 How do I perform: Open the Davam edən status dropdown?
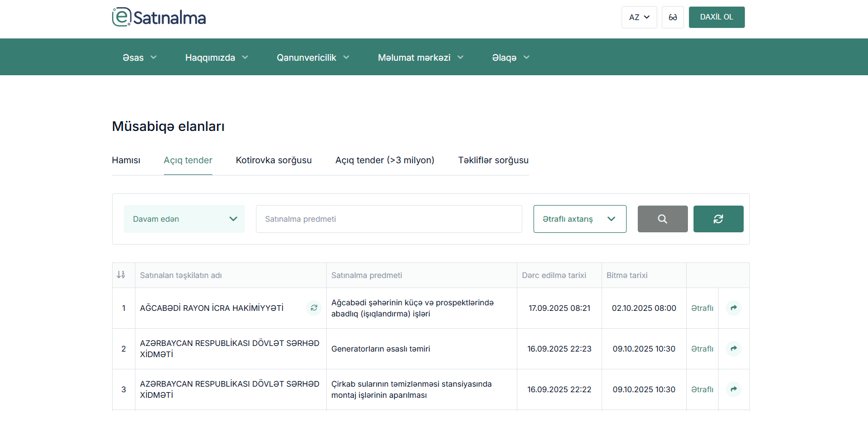[184, 219]
